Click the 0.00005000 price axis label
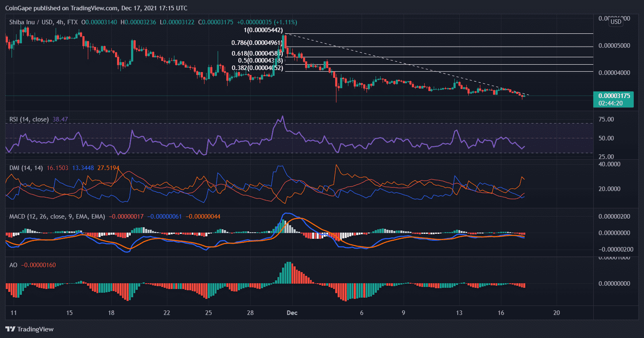The height and width of the screenshot is (338, 644). (614, 46)
